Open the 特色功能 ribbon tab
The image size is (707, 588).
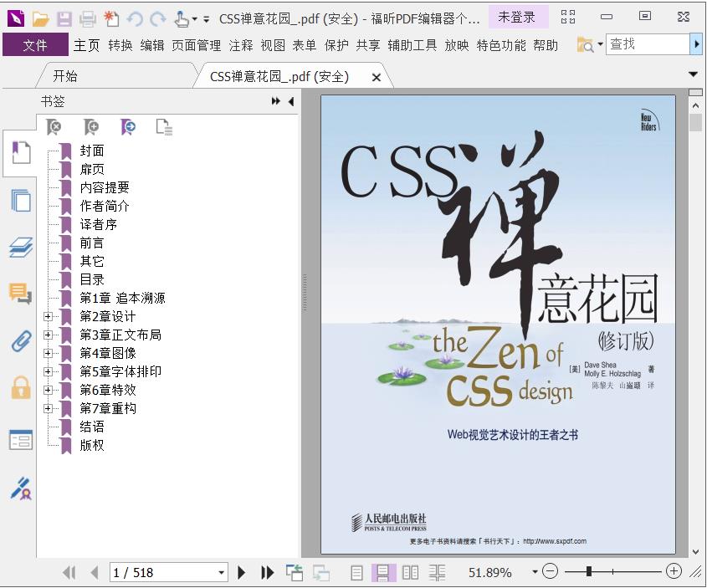(x=501, y=45)
